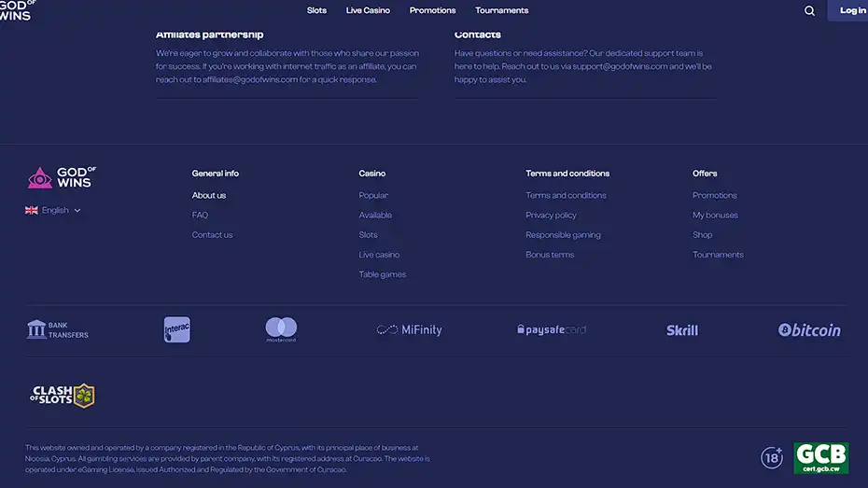This screenshot has height=488, width=868.
Task: Click the Interac payment logo
Action: pos(176,329)
